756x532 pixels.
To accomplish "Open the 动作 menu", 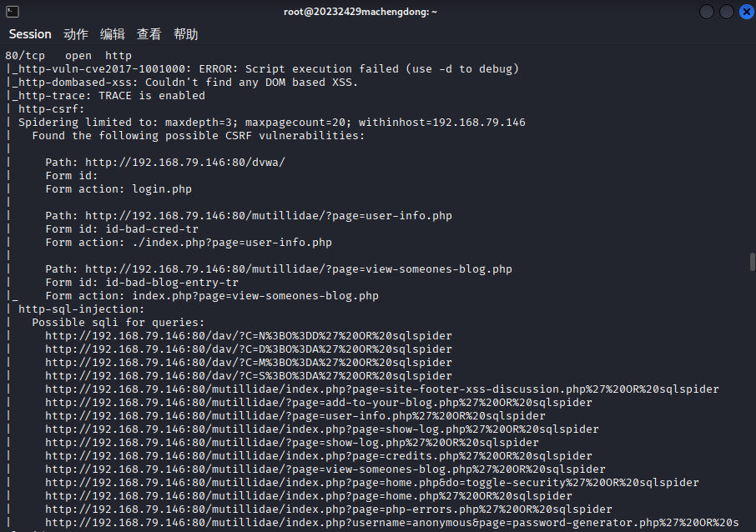I will click(x=76, y=34).
